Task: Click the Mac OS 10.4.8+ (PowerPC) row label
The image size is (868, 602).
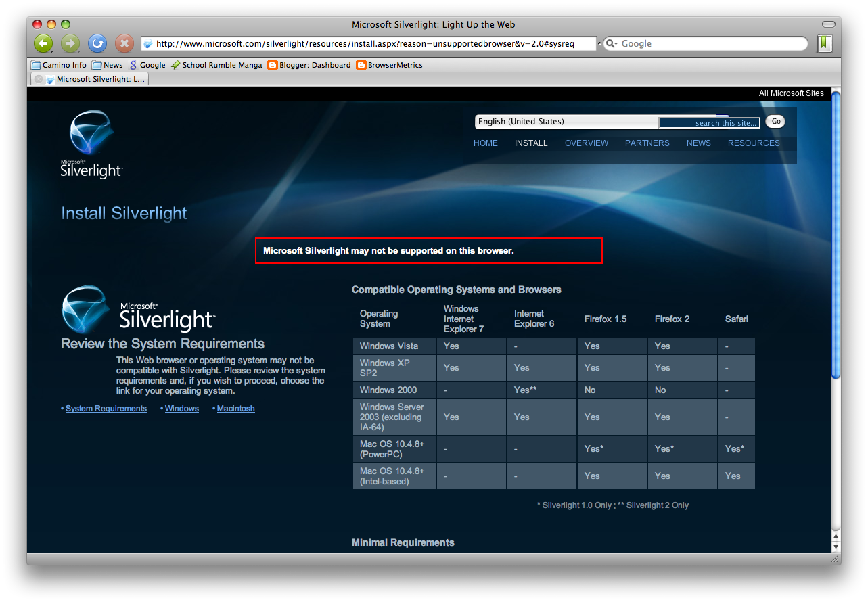Action: (x=392, y=449)
